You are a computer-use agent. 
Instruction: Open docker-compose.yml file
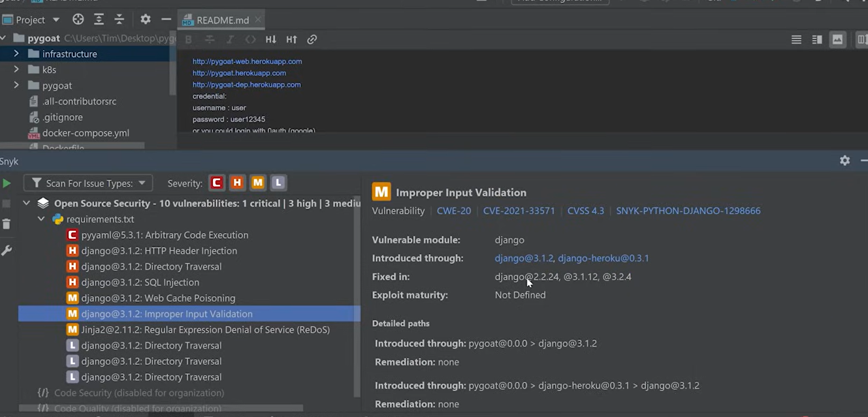(x=86, y=133)
